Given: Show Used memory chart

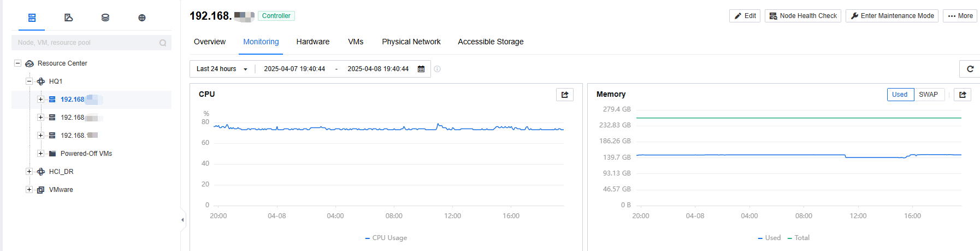Looking at the screenshot, I should tap(900, 95).
